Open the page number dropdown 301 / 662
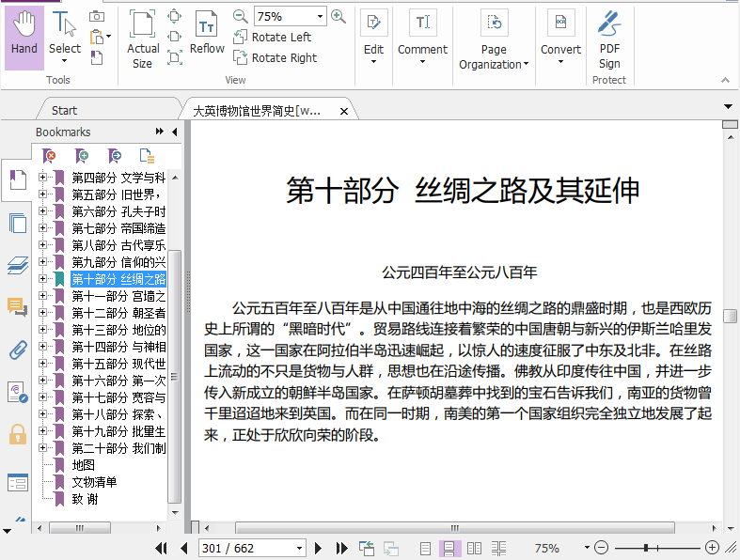Screen dimensions: 740x560 click(300, 548)
